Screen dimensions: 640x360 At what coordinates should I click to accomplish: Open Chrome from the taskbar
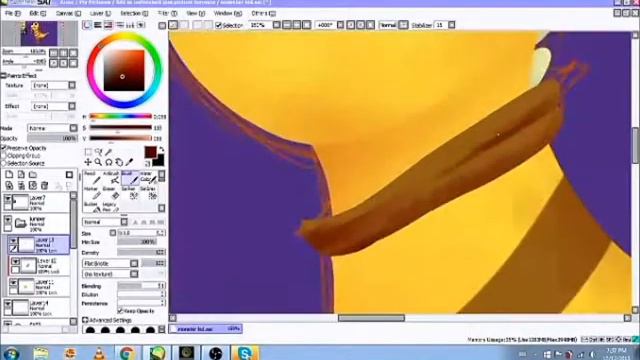(x=127, y=353)
